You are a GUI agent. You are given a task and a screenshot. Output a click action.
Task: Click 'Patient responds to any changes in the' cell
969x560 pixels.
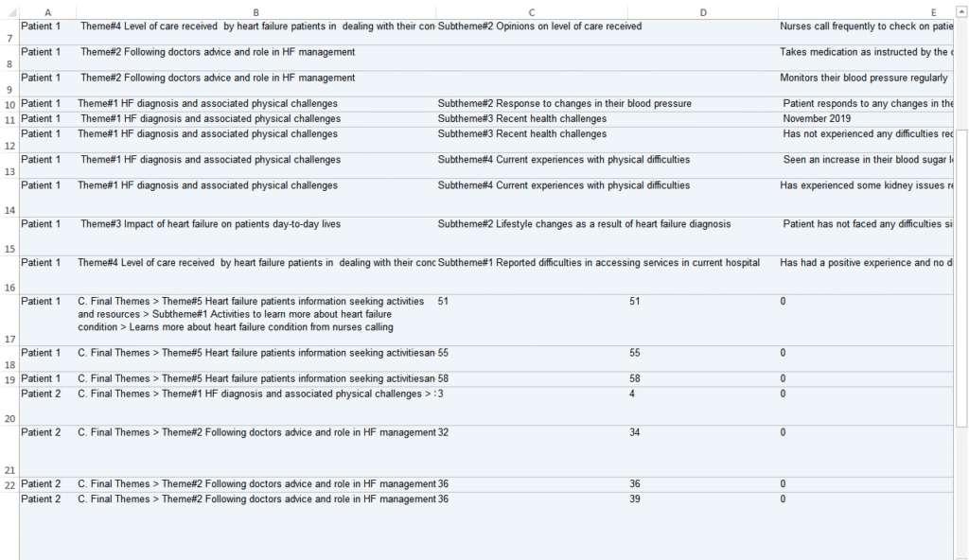[866, 104]
